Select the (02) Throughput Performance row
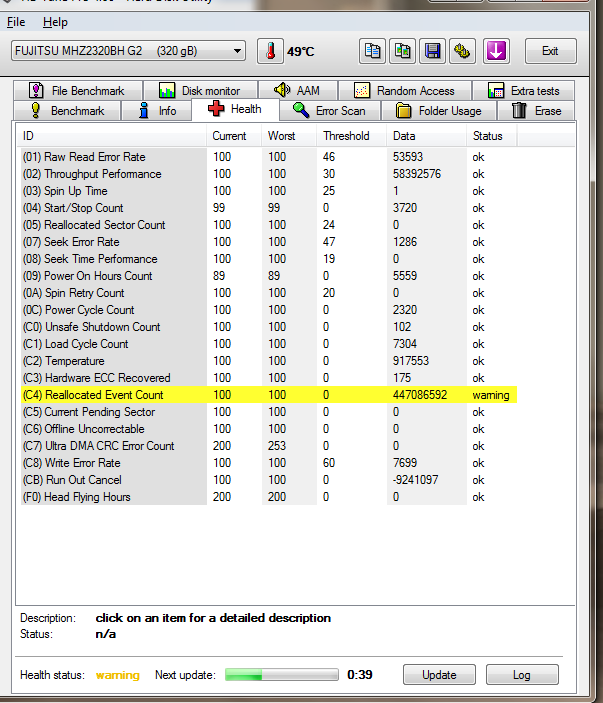The width and height of the screenshot is (603, 703). [x=269, y=174]
